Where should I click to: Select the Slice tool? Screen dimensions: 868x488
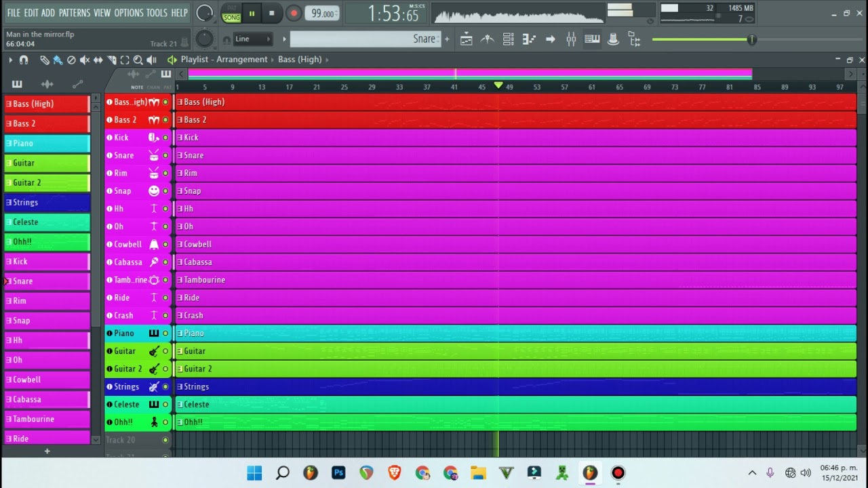(111, 60)
